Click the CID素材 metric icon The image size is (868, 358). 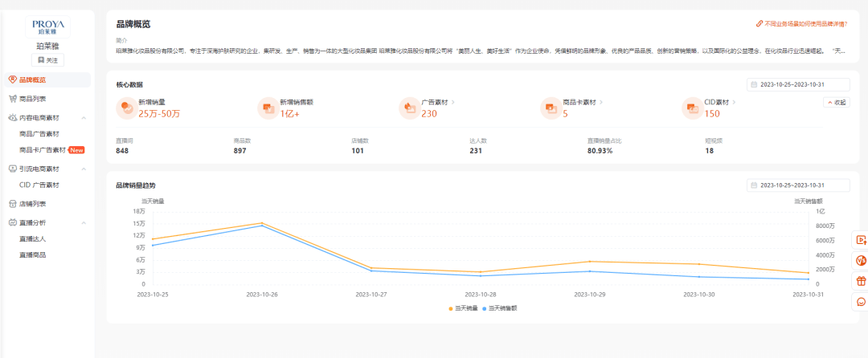tap(692, 108)
